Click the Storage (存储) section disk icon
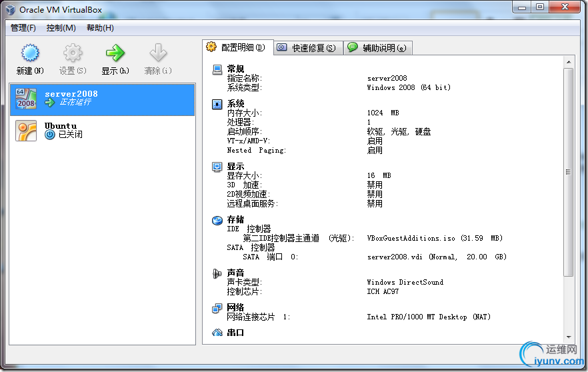Screen dimensions: 588x372 coord(217,220)
